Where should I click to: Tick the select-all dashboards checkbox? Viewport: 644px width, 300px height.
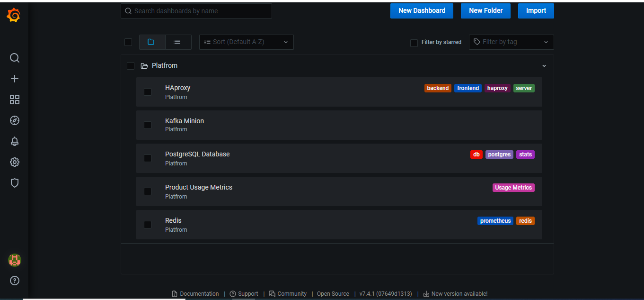(128, 42)
